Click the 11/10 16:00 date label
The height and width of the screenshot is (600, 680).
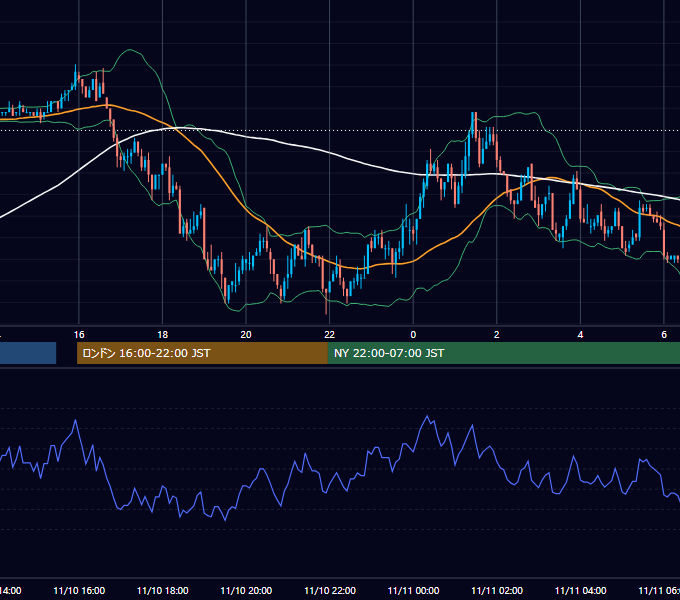pos(79,591)
